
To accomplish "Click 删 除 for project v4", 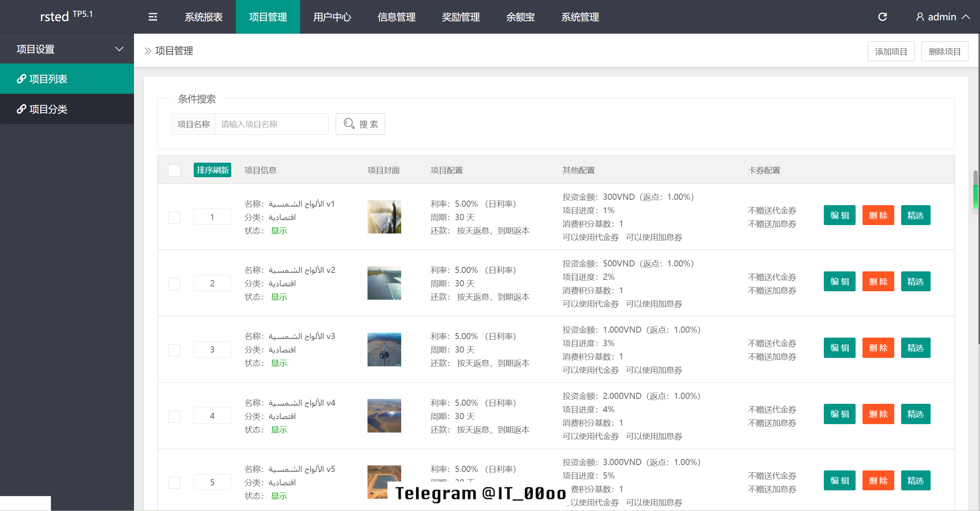I will (x=878, y=414).
